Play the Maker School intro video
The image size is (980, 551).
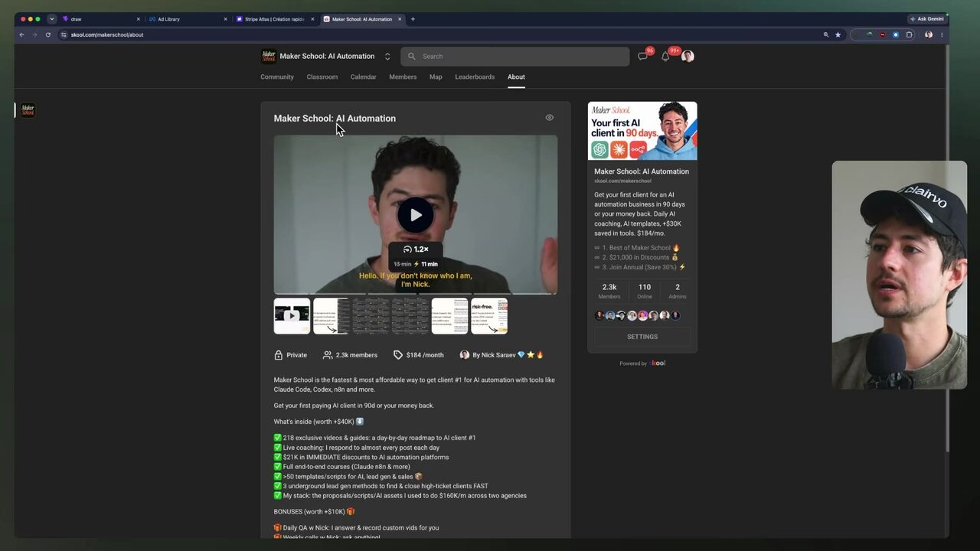(415, 215)
